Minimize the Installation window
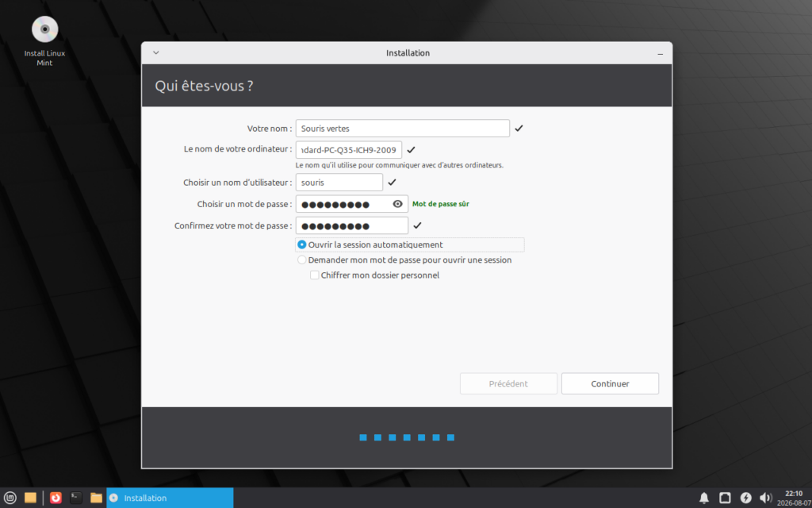The image size is (812, 508). coord(661,53)
